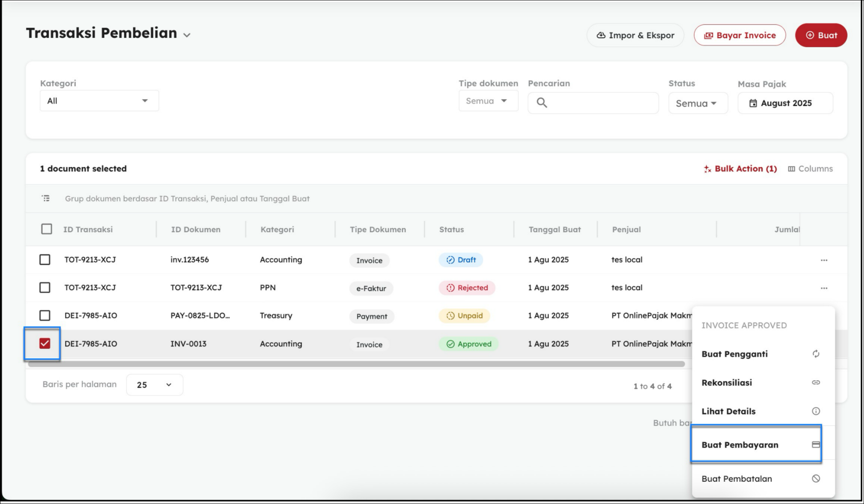Uncheck the INV-0013 row checkbox
This screenshot has height=504, width=864.
pyautogui.click(x=45, y=343)
